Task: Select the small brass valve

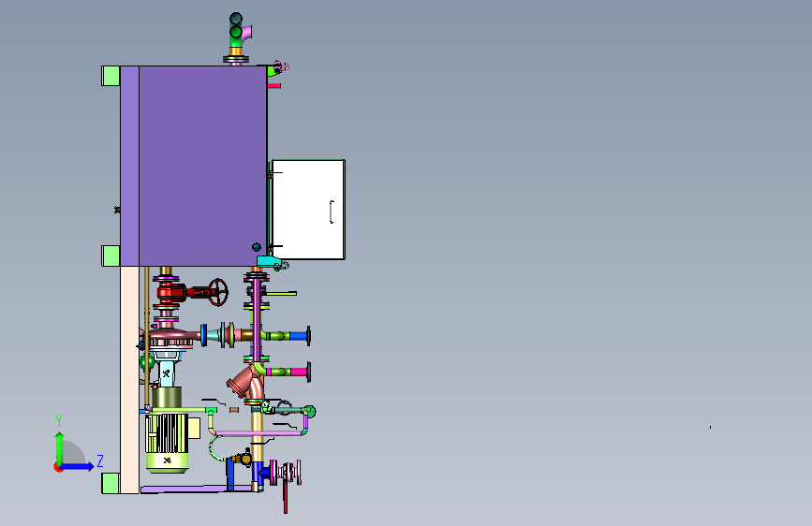Action: coord(242,459)
